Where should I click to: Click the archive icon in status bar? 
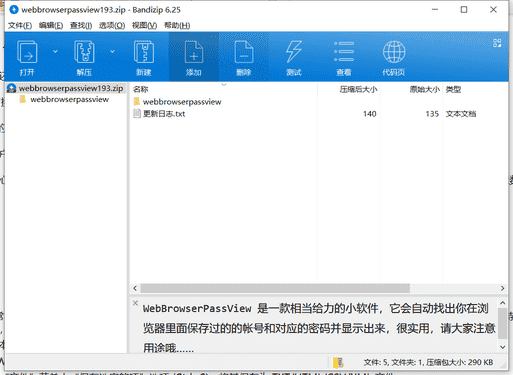tap(338, 362)
